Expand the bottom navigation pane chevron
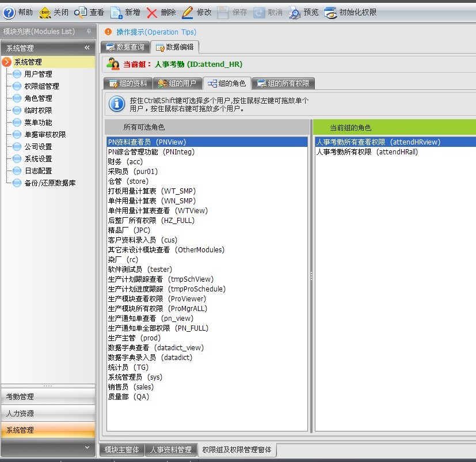 87,447
